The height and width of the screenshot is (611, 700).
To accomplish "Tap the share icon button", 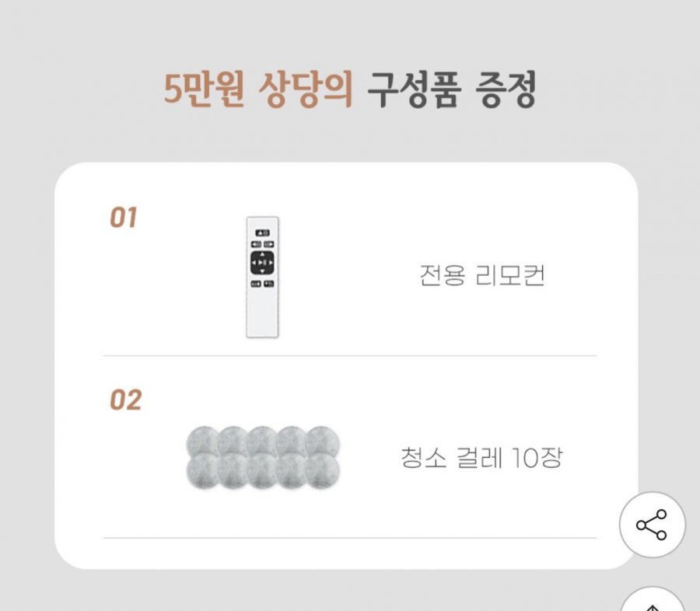I will click(x=652, y=525).
